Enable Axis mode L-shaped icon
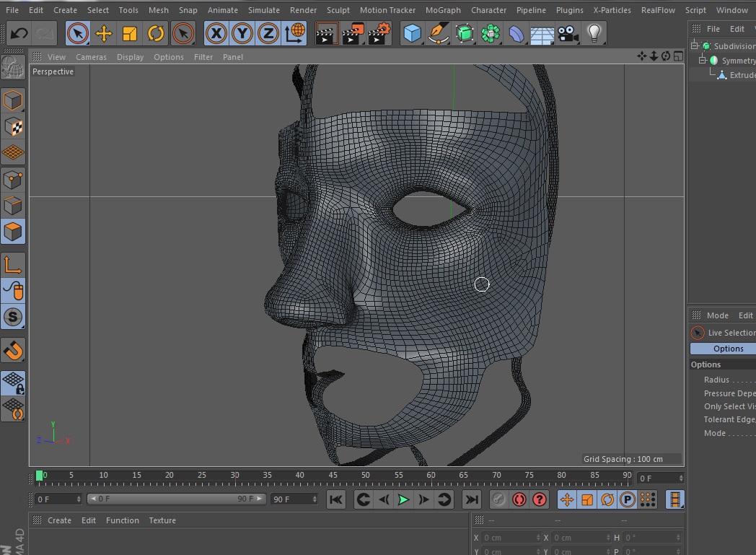The height and width of the screenshot is (555, 756). click(13, 265)
